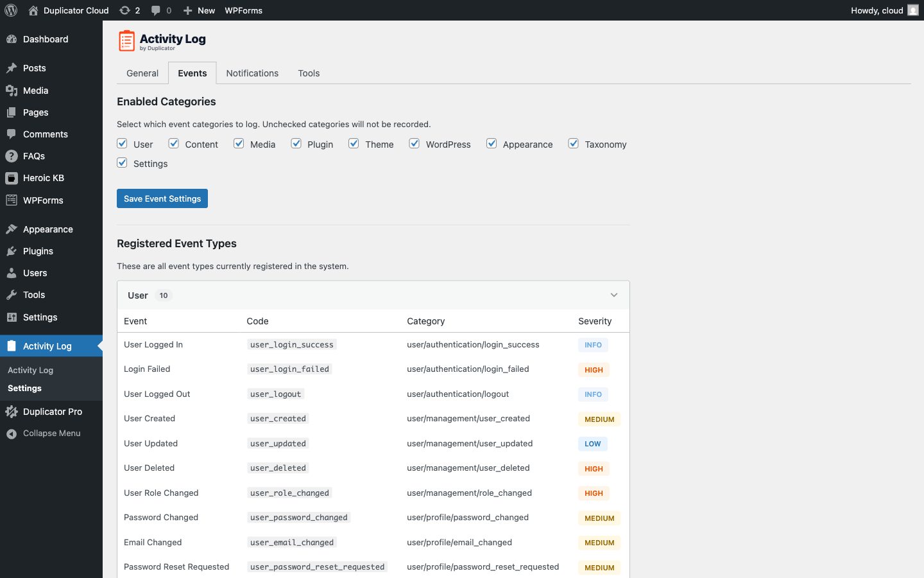Click the INFO badge for User Logged Out

coord(593,394)
